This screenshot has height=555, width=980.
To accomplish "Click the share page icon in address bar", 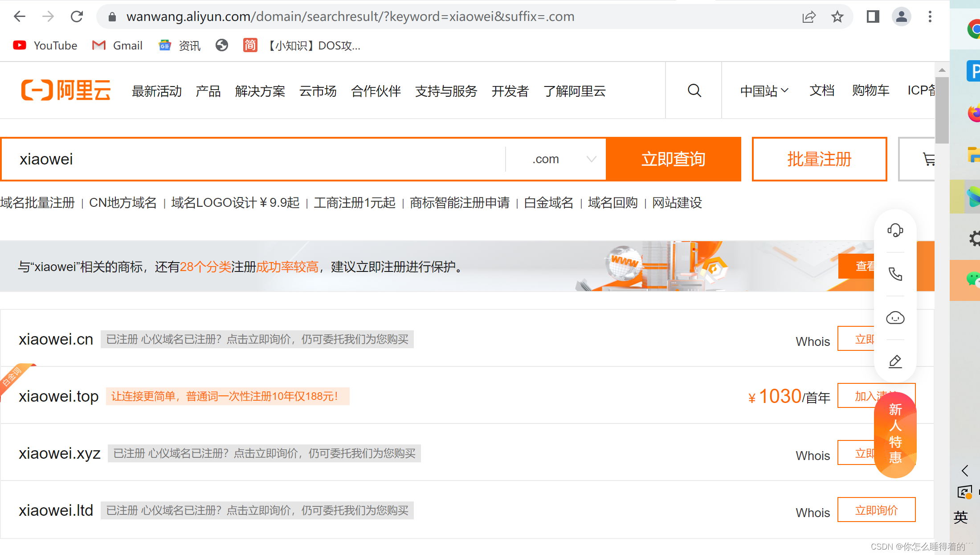I will (x=808, y=17).
